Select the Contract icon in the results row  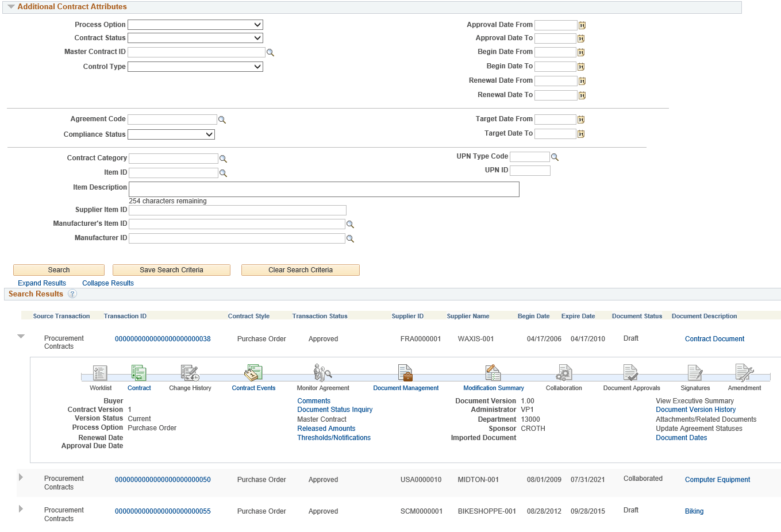pyautogui.click(x=138, y=372)
